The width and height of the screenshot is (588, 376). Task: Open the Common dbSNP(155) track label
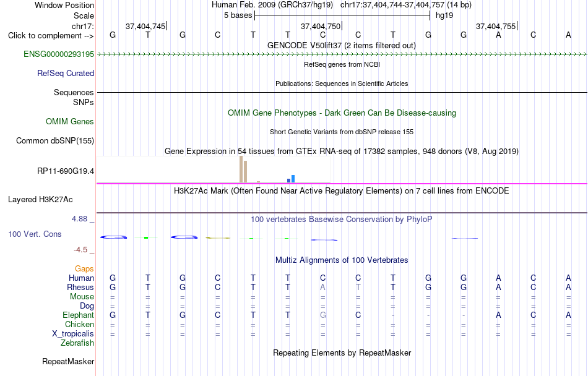pyautogui.click(x=54, y=140)
